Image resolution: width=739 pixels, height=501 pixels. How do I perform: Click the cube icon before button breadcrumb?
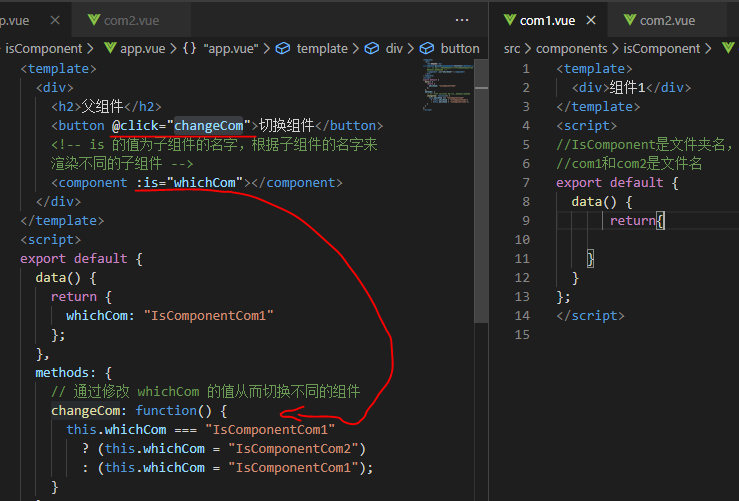point(427,49)
